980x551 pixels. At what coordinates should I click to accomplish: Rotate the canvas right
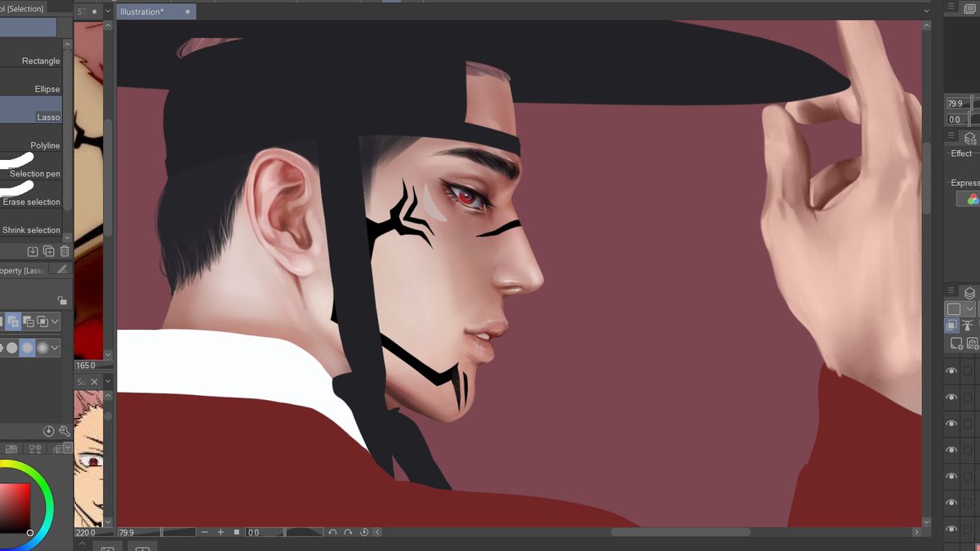click(348, 532)
